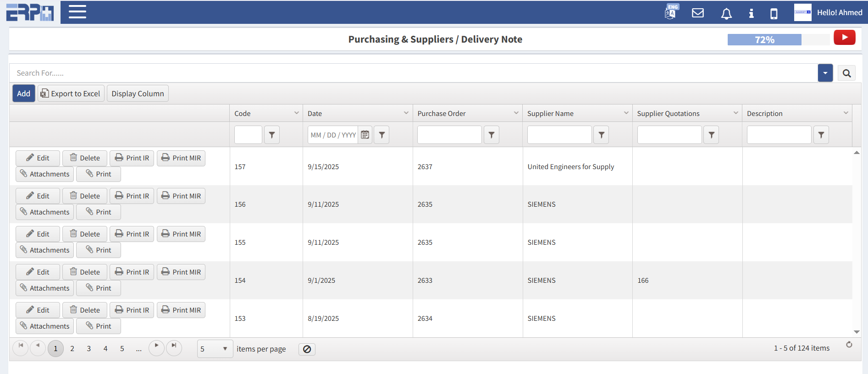
Task: Click the magnifier search button
Action: 846,73
